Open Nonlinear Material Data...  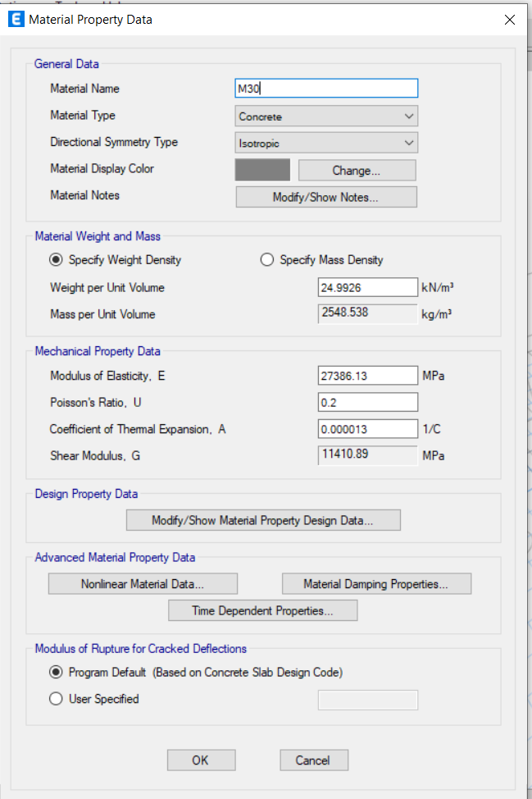(143, 584)
